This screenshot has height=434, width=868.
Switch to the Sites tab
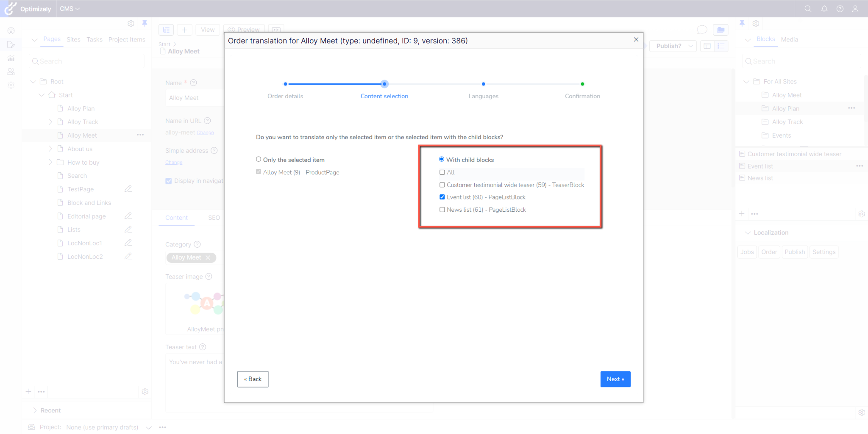(73, 39)
